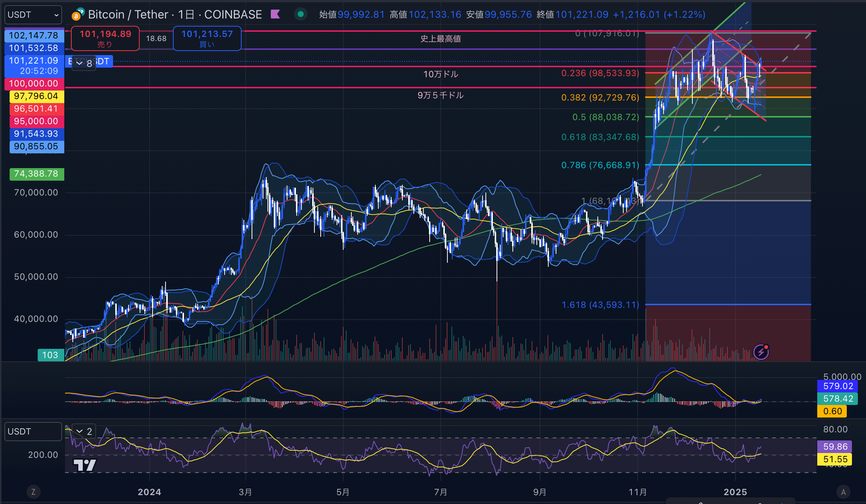This screenshot has width=866, height=504.
Task: Click the 終値 101,221.09 close value
Action: pyautogui.click(x=572, y=14)
